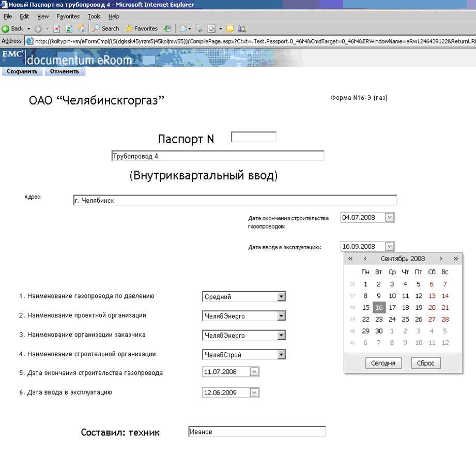Click the History icon
The height and width of the screenshot is (453, 476).
(168, 28)
